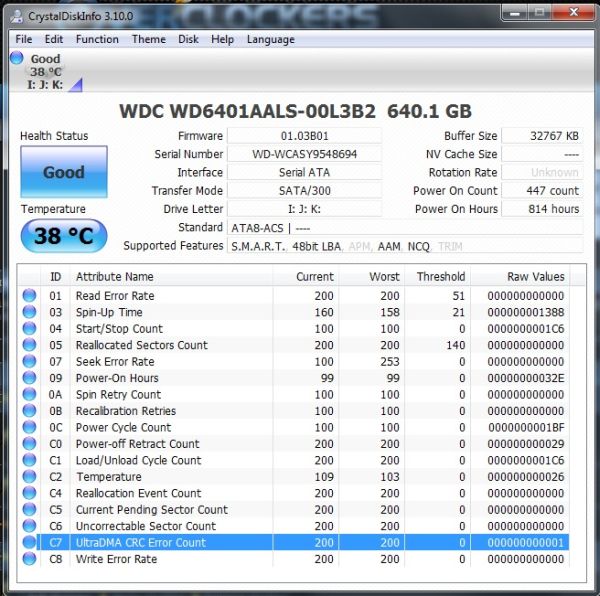Click raw value 00000000026 of Temperature
Image resolution: width=600 pixels, height=596 pixels.
526,477
